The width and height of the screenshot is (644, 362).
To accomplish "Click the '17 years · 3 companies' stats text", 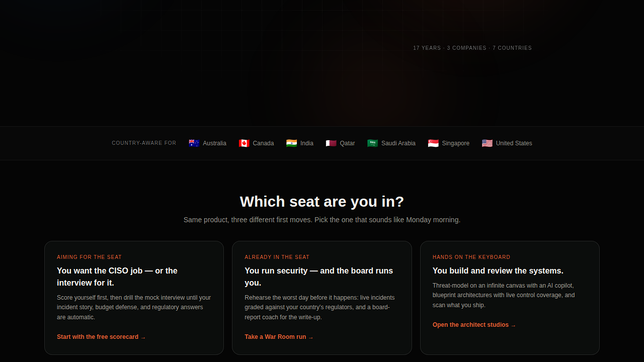I will point(472,48).
